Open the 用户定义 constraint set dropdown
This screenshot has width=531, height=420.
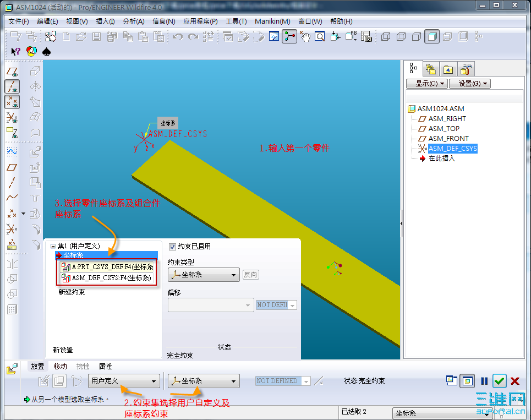[124, 381]
